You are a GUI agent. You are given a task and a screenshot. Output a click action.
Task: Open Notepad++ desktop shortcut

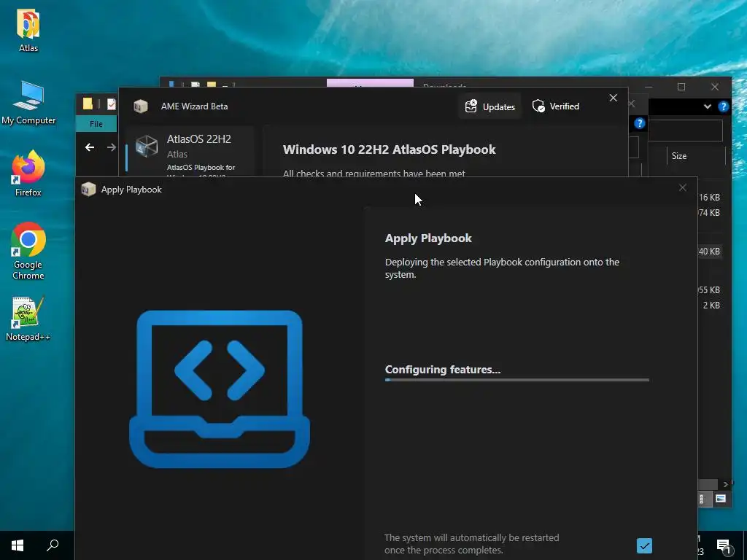point(28,319)
